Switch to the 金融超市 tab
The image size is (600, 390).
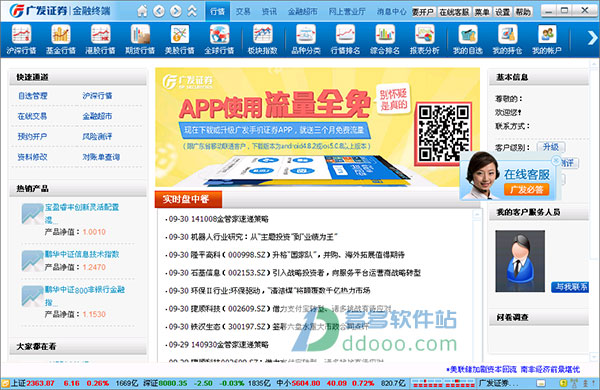302,11
